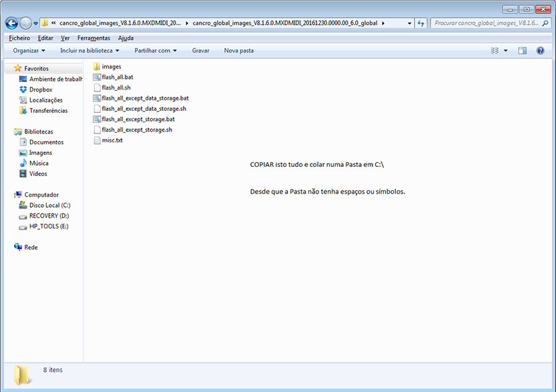Select the images folder

(111, 67)
